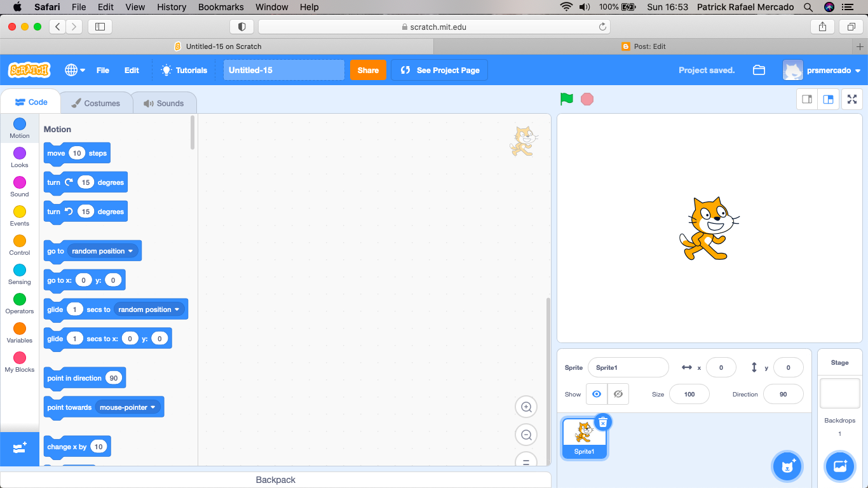The height and width of the screenshot is (488, 868).
Task: Switch to the 'Post: Edit' browser tab
Action: coord(644,46)
